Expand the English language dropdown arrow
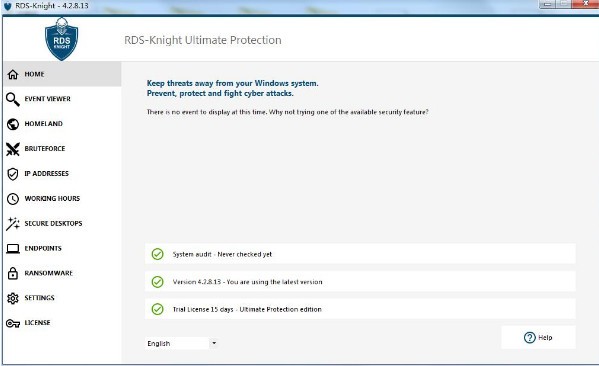This screenshot has height=366, width=599. [x=214, y=343]
